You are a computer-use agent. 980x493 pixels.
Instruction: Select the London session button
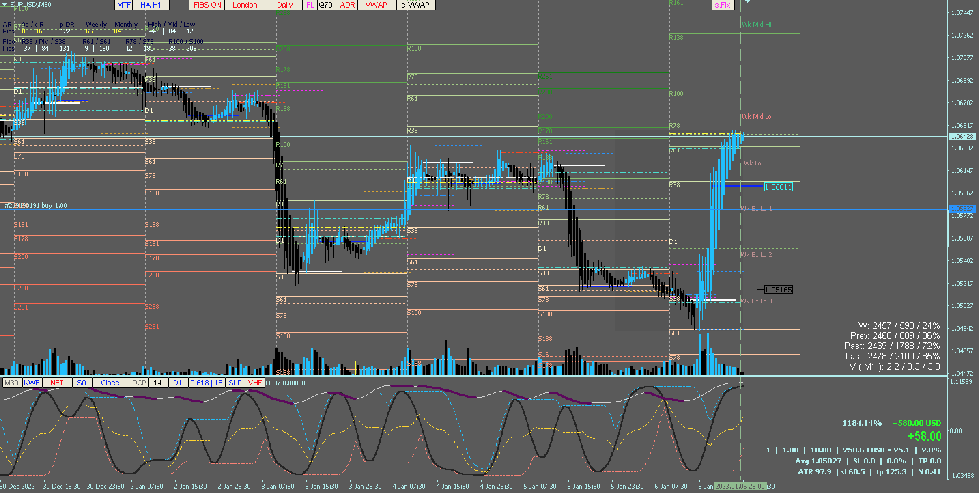click(245, 5)
